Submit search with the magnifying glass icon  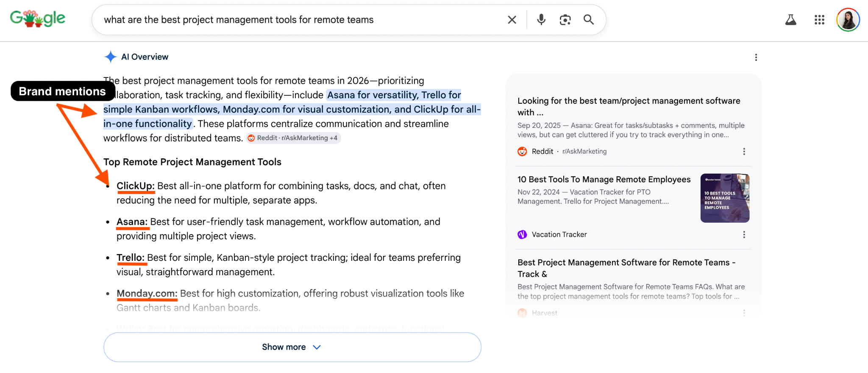tap(589, 19)
